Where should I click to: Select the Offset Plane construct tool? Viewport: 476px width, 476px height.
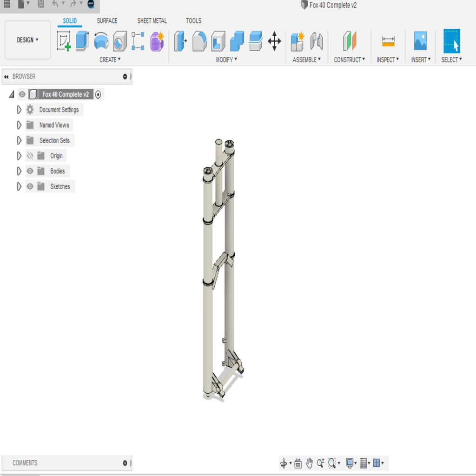(x=350, y=41)
